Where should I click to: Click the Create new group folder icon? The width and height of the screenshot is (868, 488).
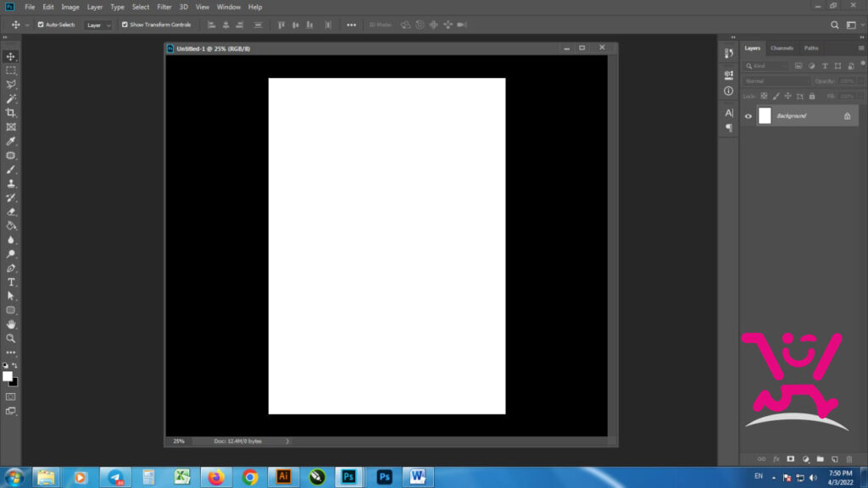point(820,459)
